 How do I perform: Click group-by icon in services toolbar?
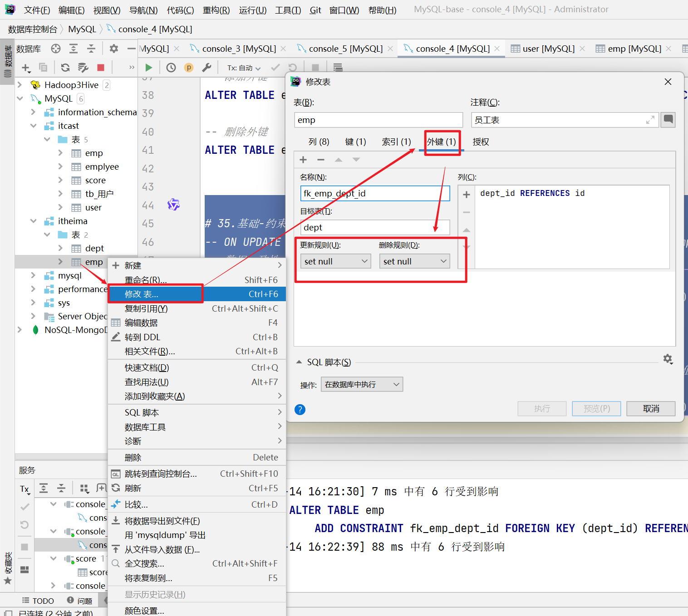pos(84,488)
